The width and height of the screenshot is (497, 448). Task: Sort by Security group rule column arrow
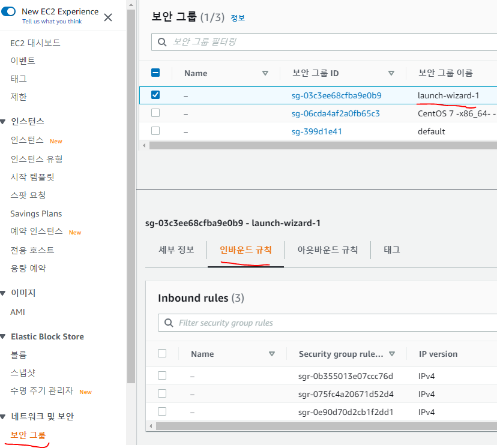click(x=392, y=354)
